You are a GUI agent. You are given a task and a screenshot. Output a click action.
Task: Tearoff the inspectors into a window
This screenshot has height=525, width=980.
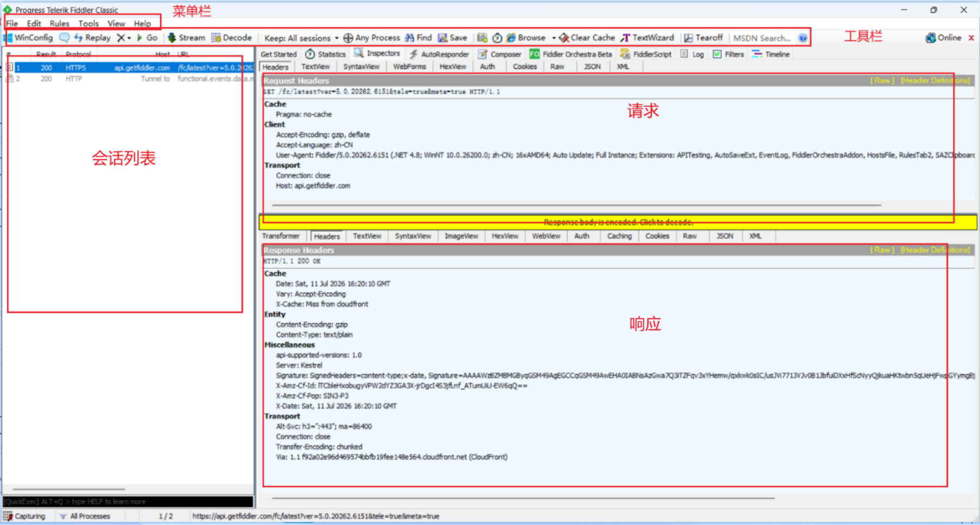click(703, 38)
